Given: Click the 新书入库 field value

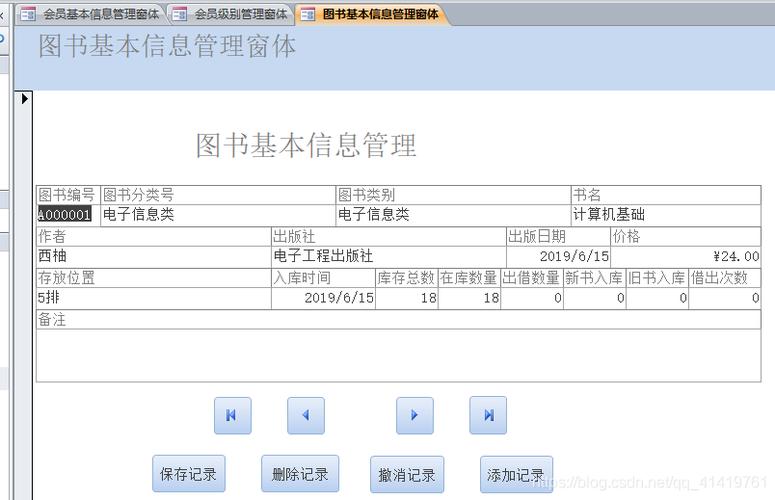Looking at the screenshot, I should point(595,298).
